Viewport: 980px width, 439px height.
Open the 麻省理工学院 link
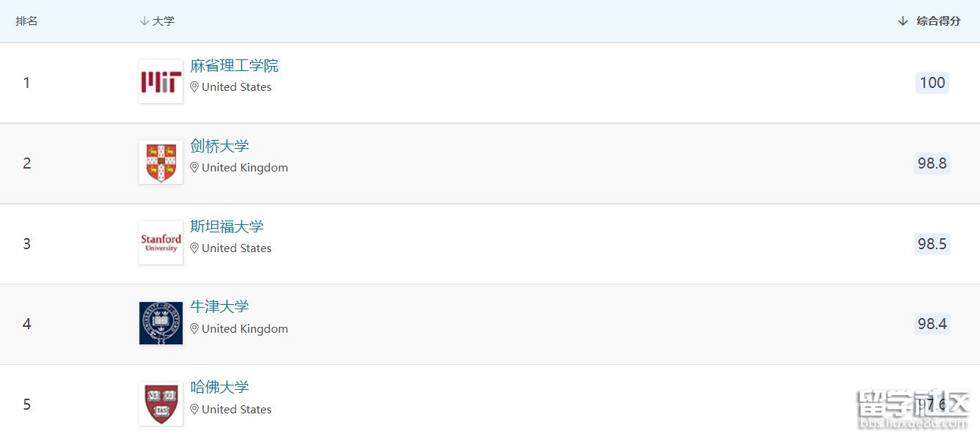click(x=234, y=66)
